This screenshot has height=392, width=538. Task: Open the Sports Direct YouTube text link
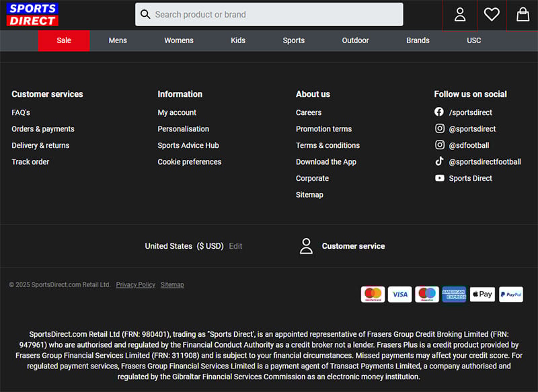coord(470,178)
